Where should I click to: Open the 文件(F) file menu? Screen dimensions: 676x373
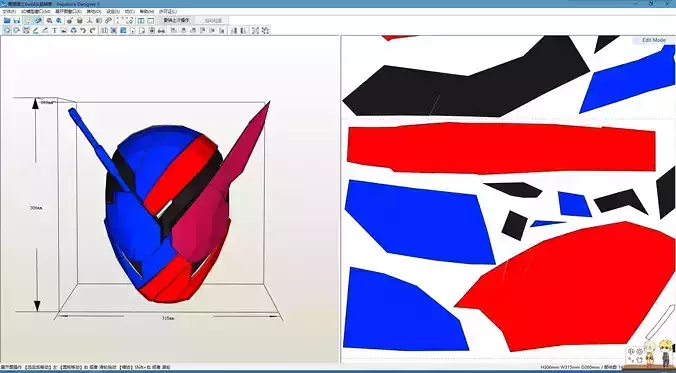9,12
